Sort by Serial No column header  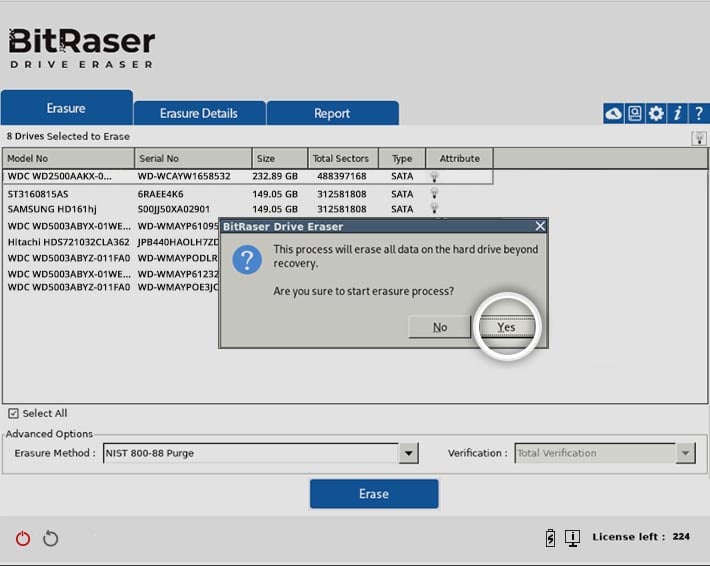193,158
